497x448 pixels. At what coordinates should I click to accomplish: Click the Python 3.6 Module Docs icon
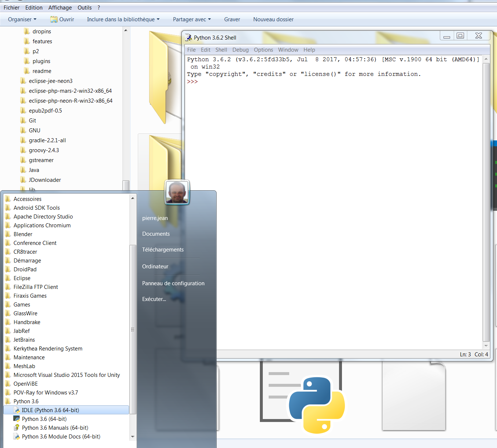point(16,436)
